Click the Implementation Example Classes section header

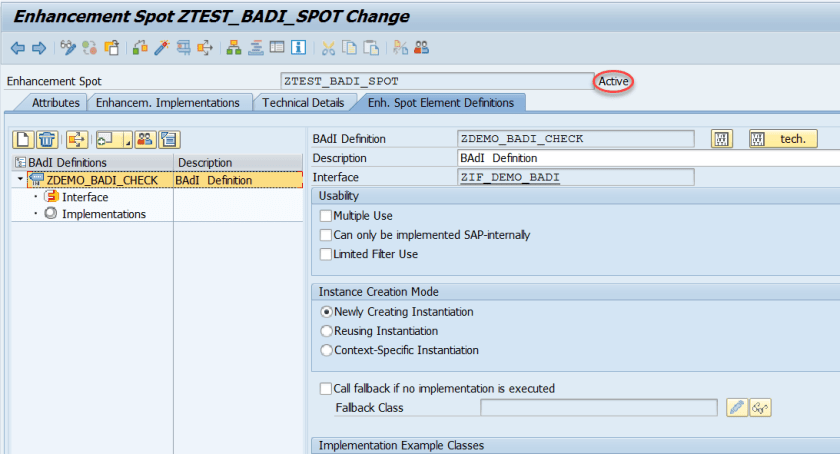[575, 445]
